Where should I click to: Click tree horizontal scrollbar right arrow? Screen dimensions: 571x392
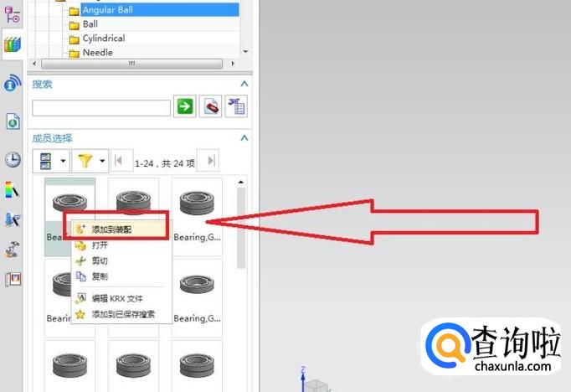tap(232, 64)
